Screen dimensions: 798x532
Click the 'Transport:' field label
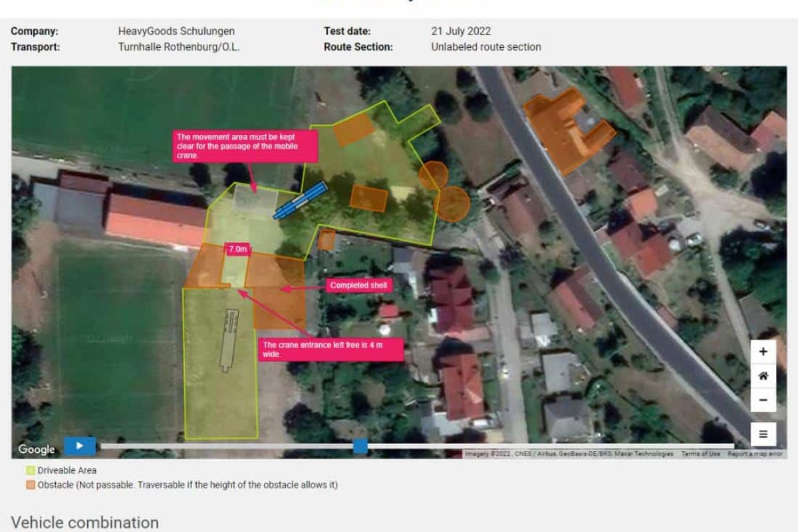tap(35, 47)
